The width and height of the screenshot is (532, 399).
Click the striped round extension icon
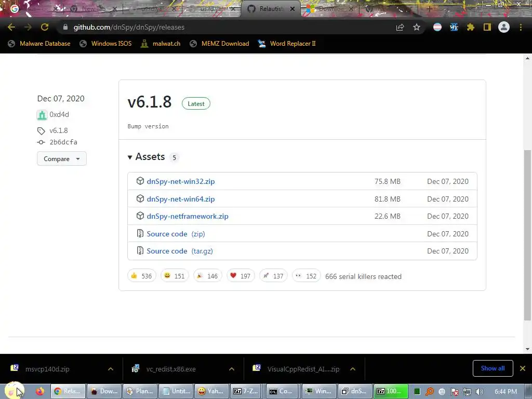[437, 27]
